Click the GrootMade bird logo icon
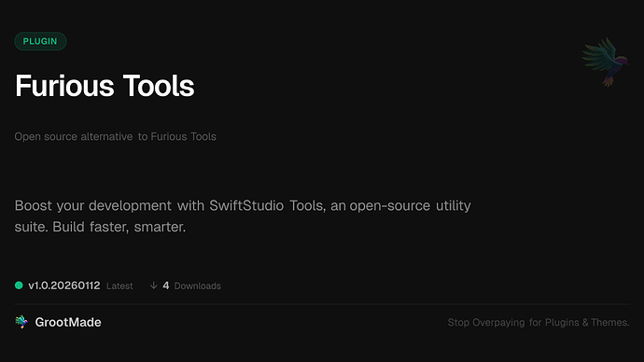Screen dimensions: 644x362 coord(21,322)
